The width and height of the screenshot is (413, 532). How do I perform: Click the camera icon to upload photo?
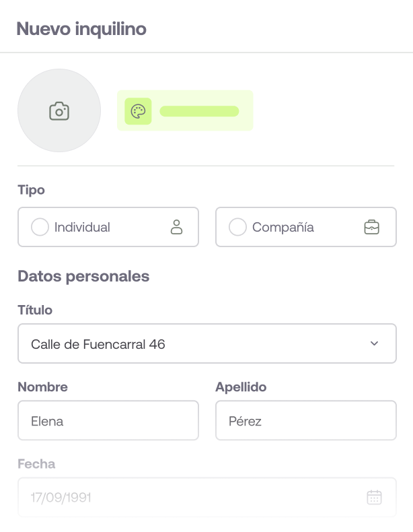pos(59,111)
